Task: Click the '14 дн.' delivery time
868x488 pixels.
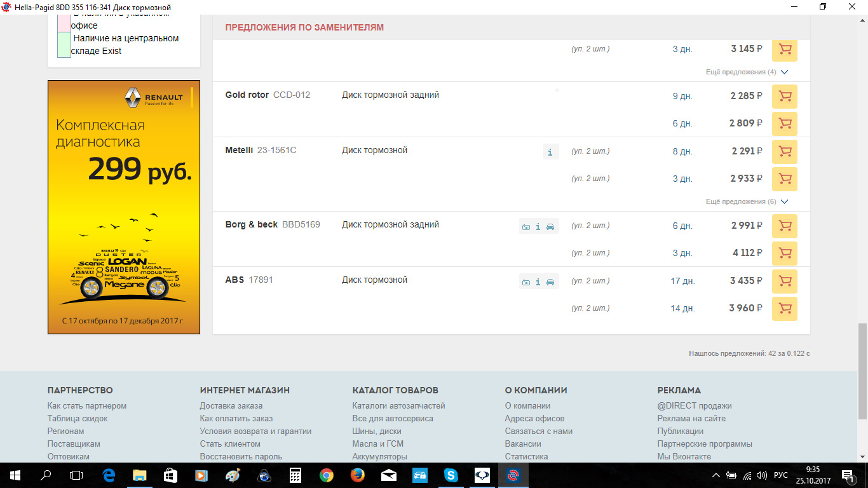Action: point(682,308)
